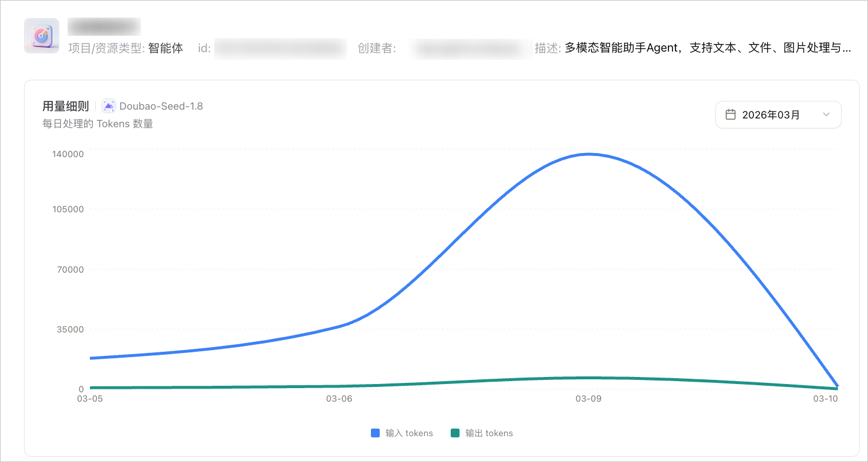
Task: Click the Doubao-Seed-1.8 model name
Action: point(161,106)
